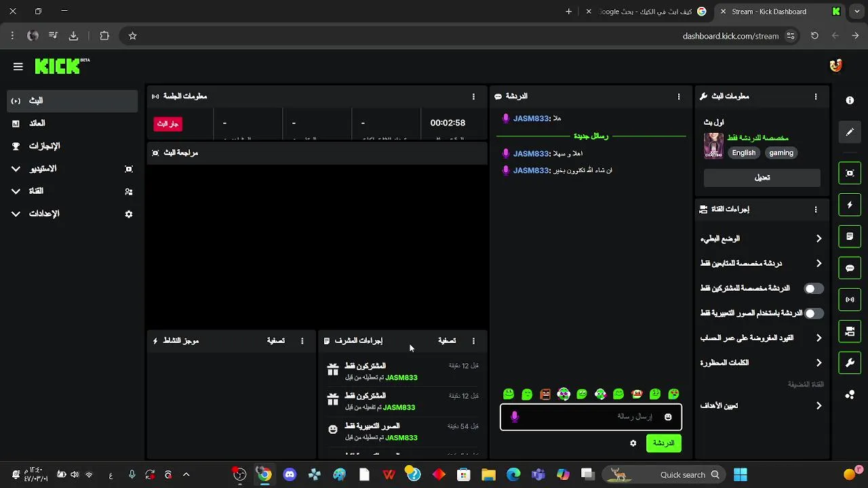Click the browser address bar URL

tap(730, 36)
